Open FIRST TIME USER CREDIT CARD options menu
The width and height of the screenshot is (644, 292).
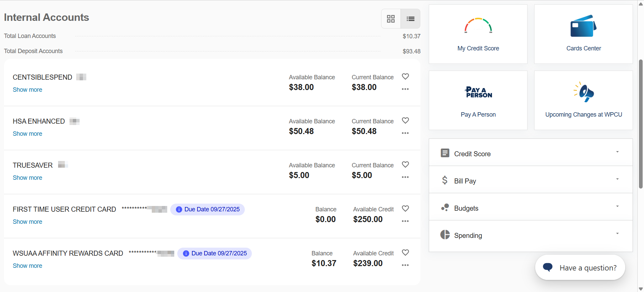[405, 221]
